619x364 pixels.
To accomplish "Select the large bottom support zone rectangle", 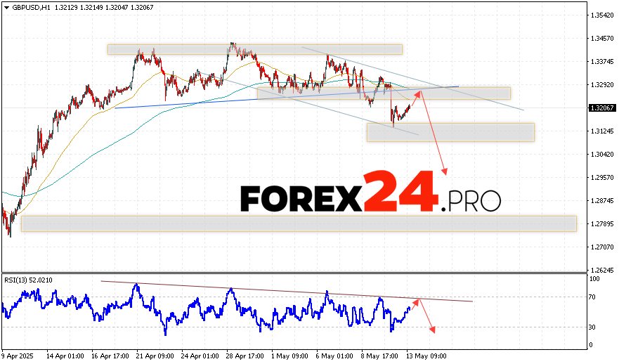I will (x=299, y=223).
